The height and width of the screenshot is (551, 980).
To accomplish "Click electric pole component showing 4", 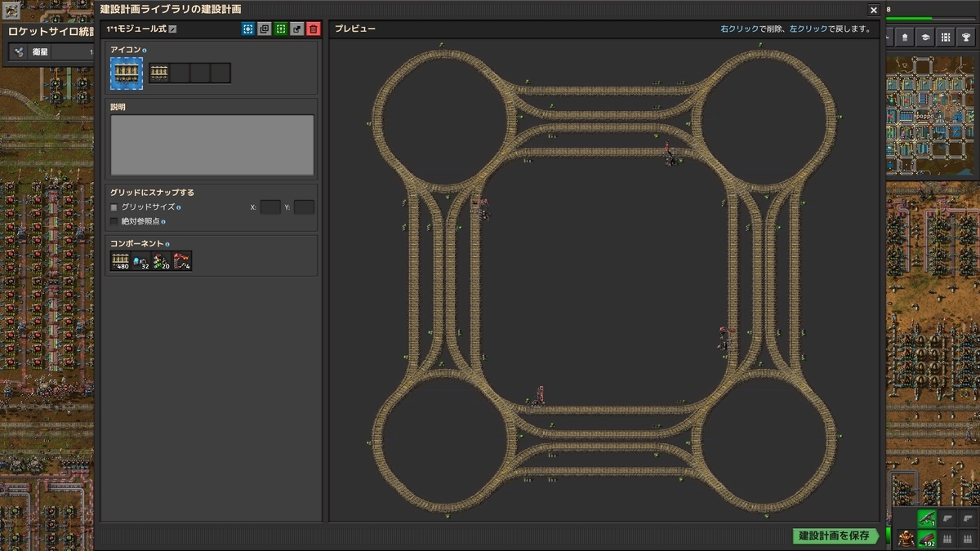I will [182, 261].
